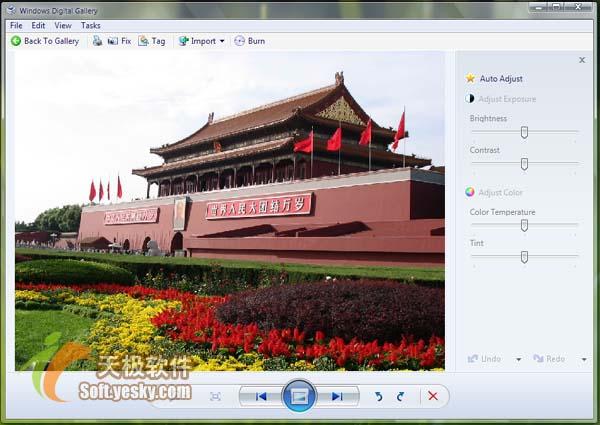Start the slide show
Screen dimensions: 600x425
(x=299, y=396)
